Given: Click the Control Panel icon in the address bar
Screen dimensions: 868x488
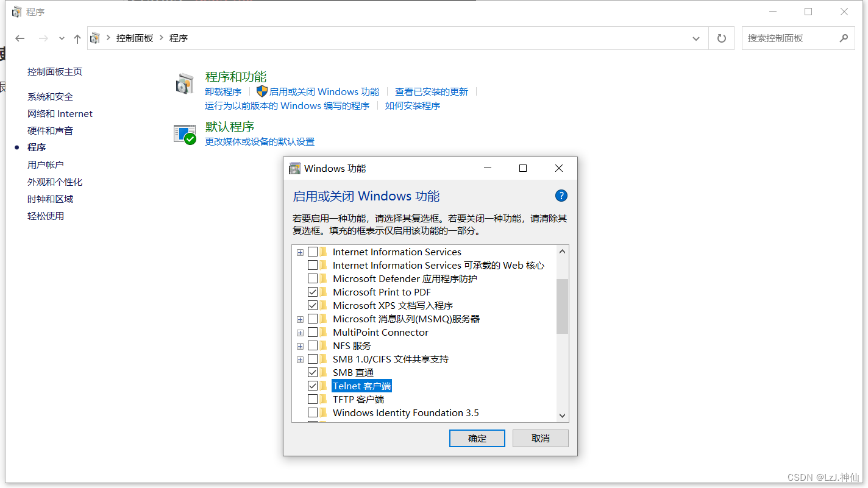Looking at the screenshot, I should (x=95, y=38).
